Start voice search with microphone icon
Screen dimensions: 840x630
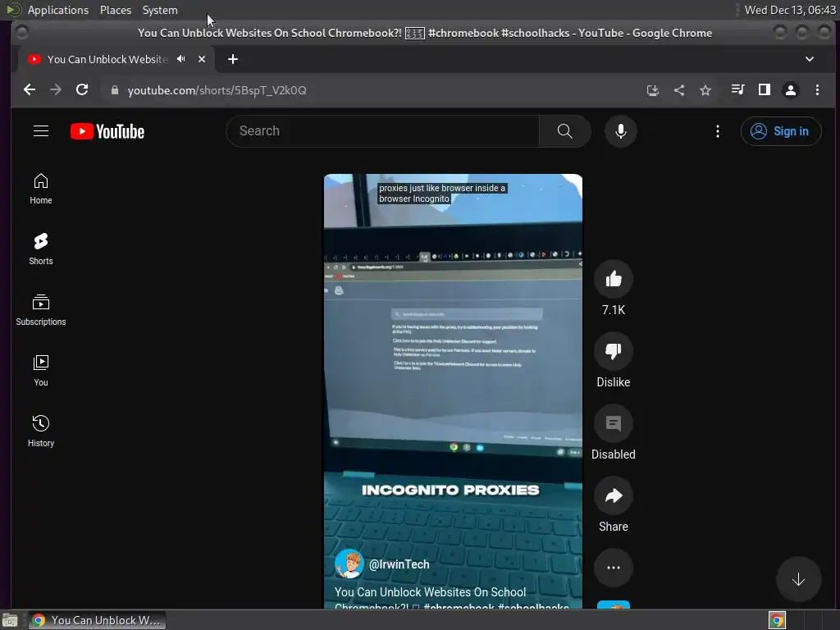point(620,131)
